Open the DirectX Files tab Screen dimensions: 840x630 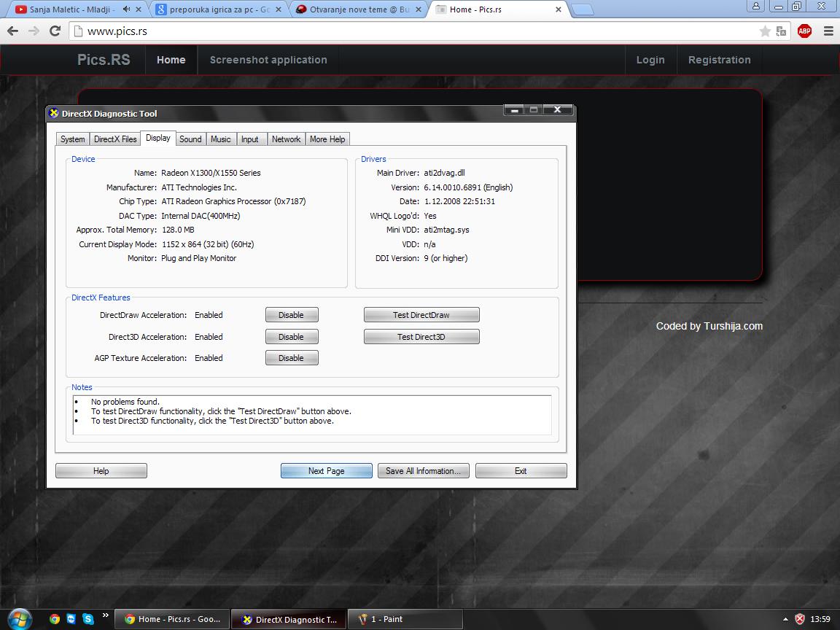point(115,139)
